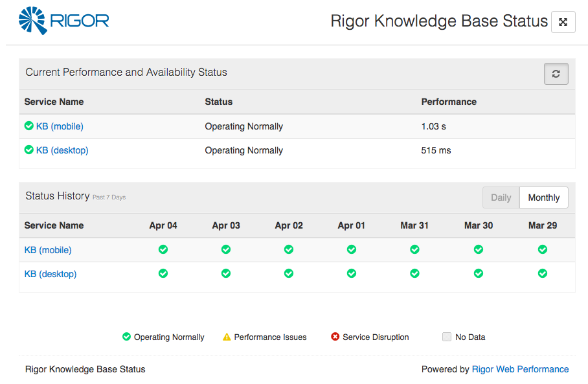Click the No Data legend label

[x=470, y=337]
